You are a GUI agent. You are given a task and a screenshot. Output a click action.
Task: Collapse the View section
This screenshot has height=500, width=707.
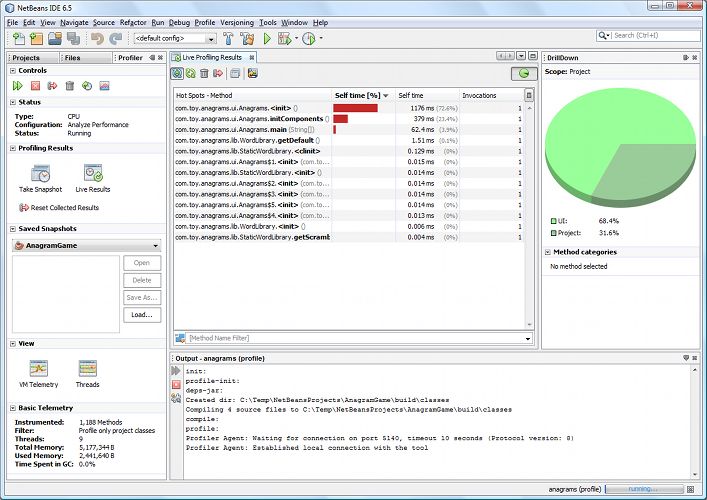(x=13, y=344)
